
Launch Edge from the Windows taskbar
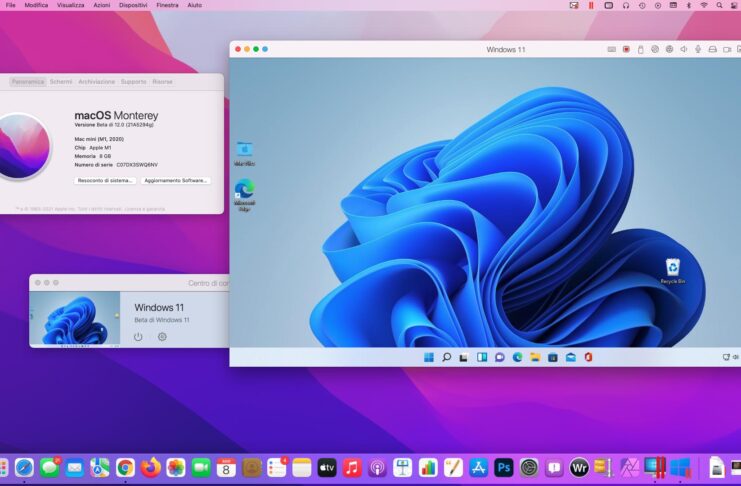coord(517,357)
